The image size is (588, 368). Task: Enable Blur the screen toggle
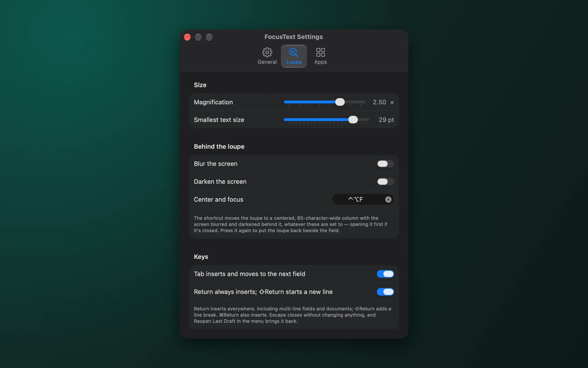click(x=385, y=164)
